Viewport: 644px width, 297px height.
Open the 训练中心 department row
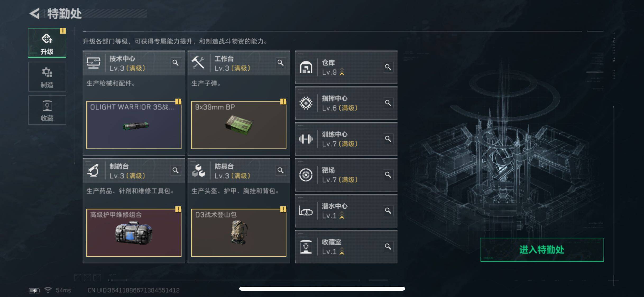(x=346, y=139)
